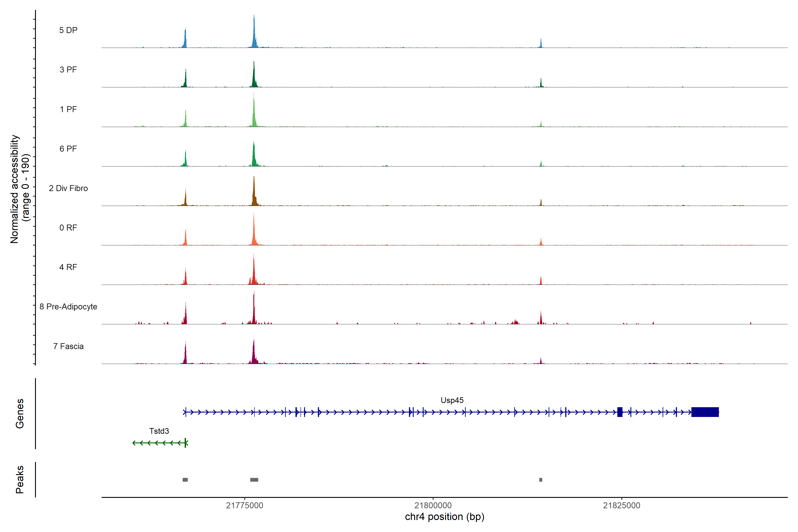Select the 8 Pre-Adipocyte track label
Screen dimensions: 798x532
(68, 307)
